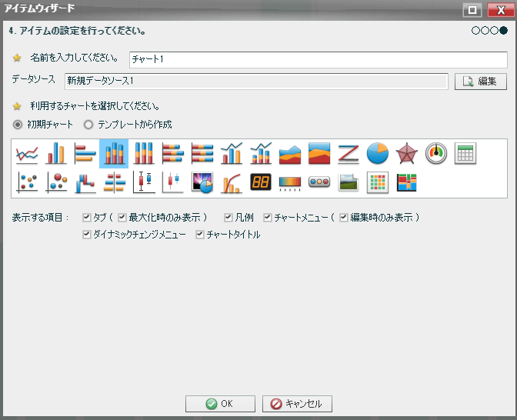Toggle the 最大化時のみ表示 checkbox
The height and width of the screenshot is (420, 517).
pos(122,217)
